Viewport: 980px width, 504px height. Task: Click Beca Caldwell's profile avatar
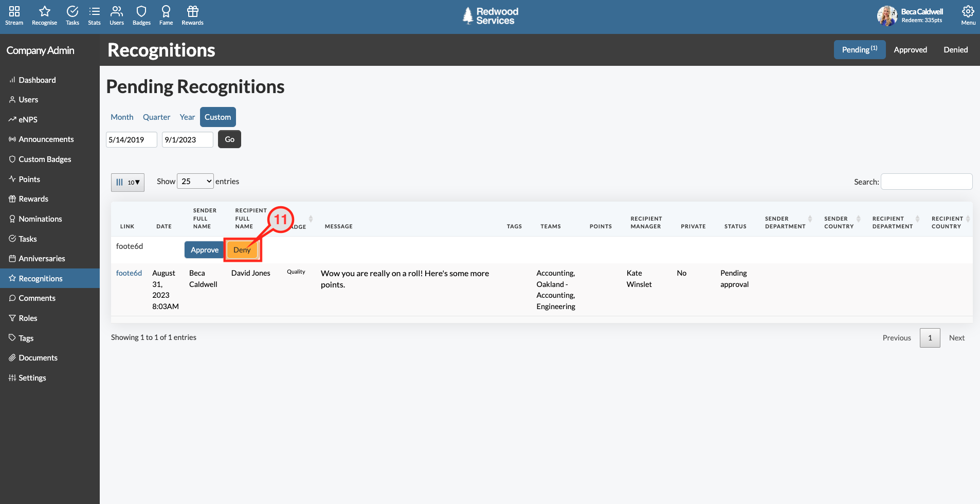click(887, 15)
